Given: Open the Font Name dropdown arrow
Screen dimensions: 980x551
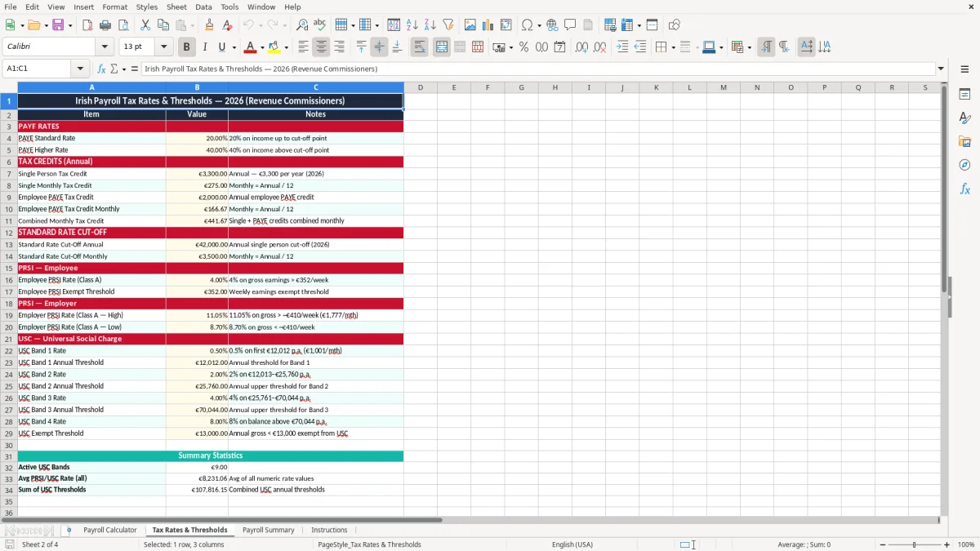Looking at the screenshot, I should click(105, 47).
